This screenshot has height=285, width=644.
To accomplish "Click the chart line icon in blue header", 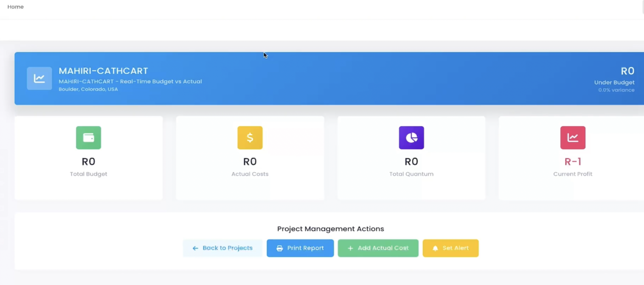I will tap(39, 78).
